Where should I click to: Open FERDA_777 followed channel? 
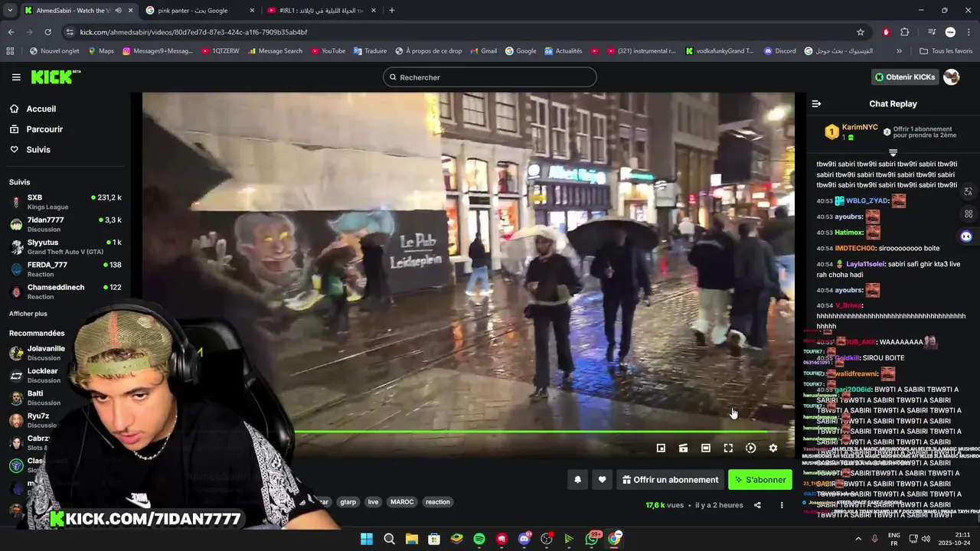coord(65,269)
